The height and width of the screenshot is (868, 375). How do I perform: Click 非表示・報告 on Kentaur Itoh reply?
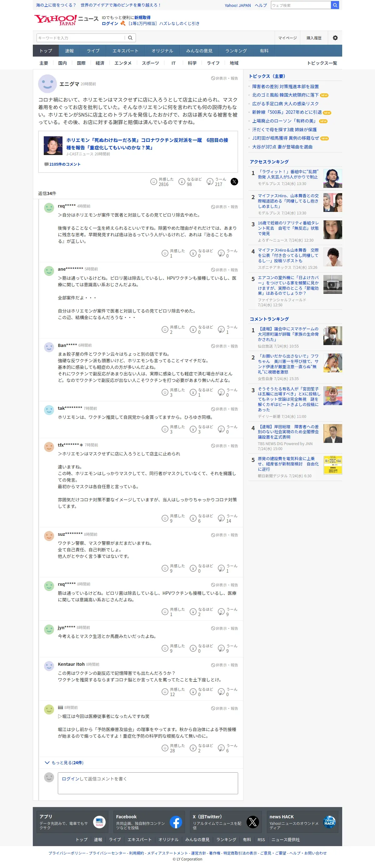click(224, 665)
